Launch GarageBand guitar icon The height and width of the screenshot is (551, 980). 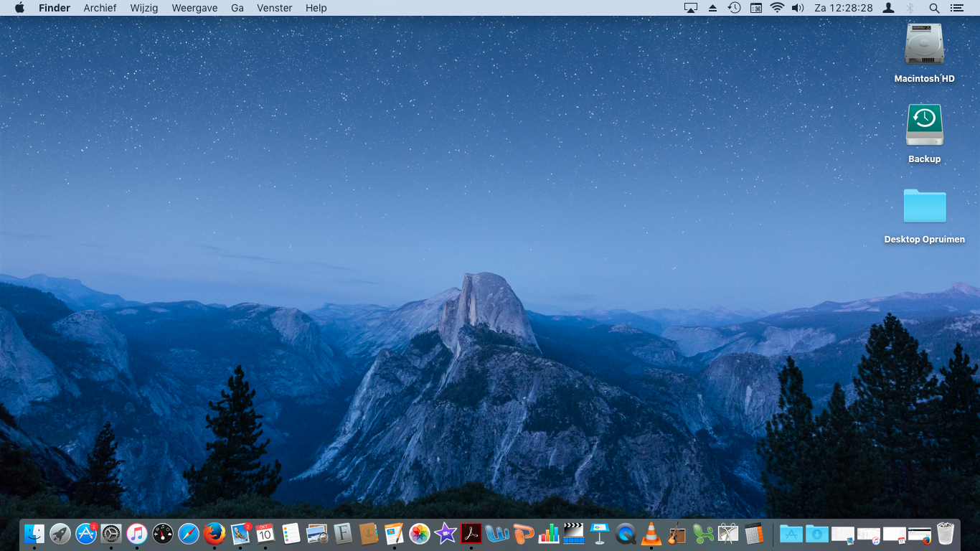[677, 533]
